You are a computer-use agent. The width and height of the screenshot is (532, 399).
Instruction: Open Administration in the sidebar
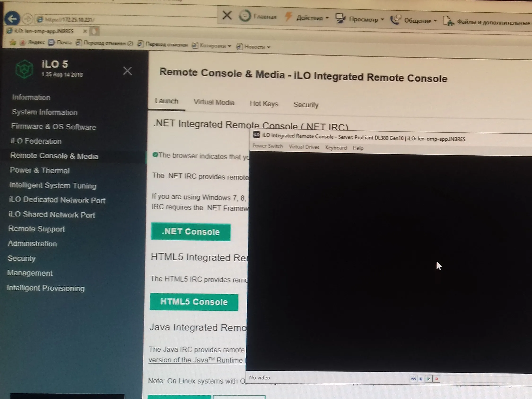[x=32, y=244]
